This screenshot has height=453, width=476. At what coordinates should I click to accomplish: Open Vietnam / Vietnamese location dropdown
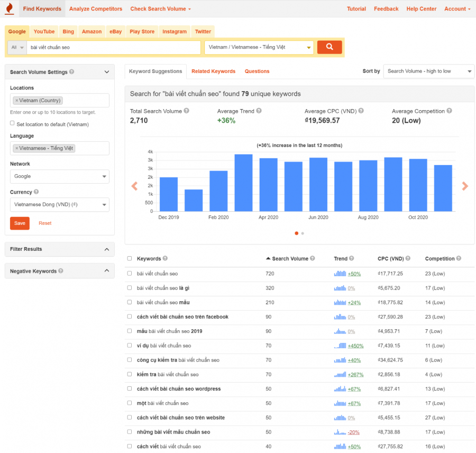tap(259, 48)
